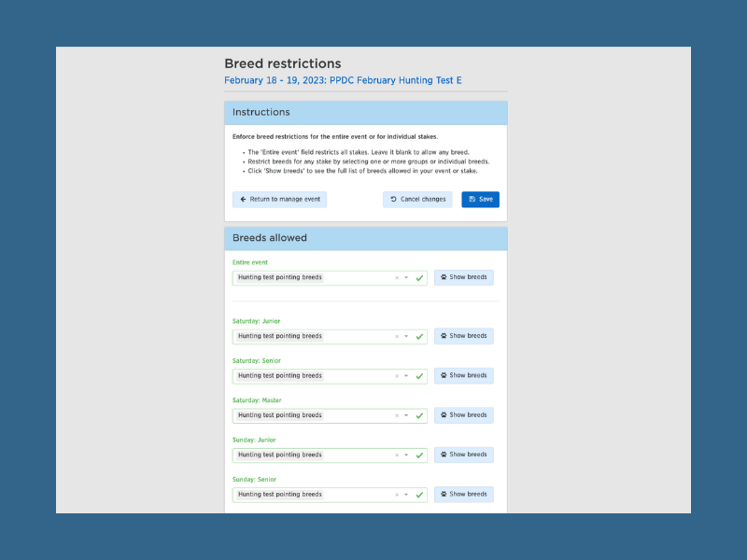Return to manage event page

pos(279,200)
